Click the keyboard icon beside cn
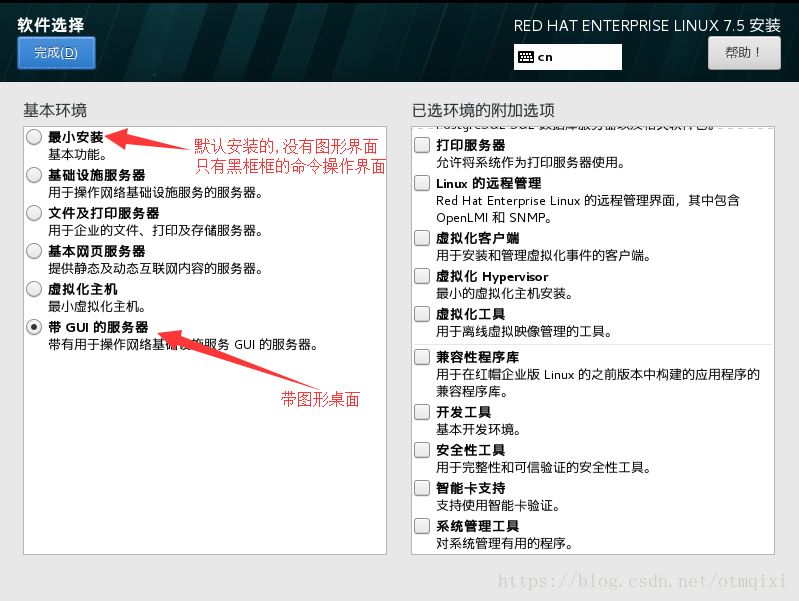The image size is (799, 601). (x=526, y=57)
